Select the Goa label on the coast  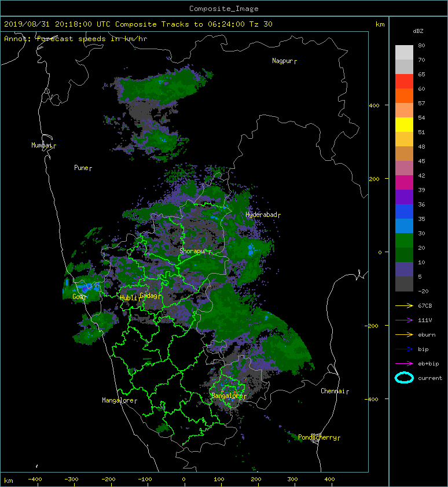pos(79,297)
